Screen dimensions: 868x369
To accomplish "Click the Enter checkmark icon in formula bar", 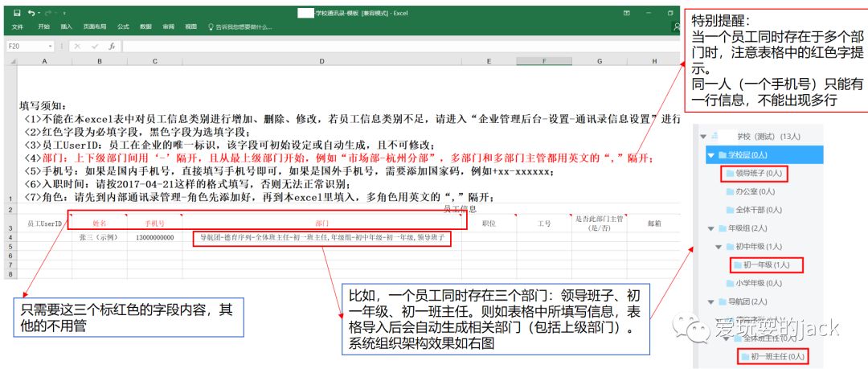I will coord(95,47).
